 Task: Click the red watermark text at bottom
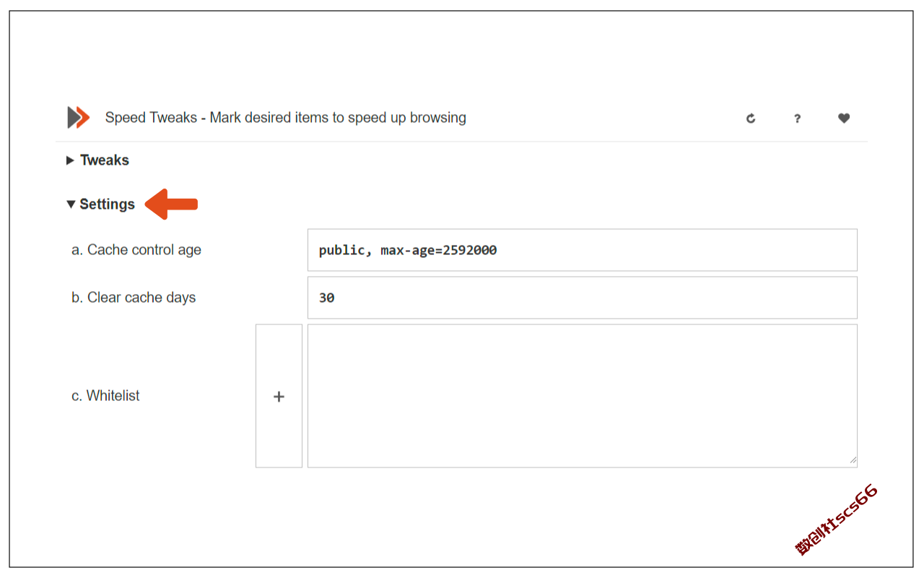(x=837, y=520)
